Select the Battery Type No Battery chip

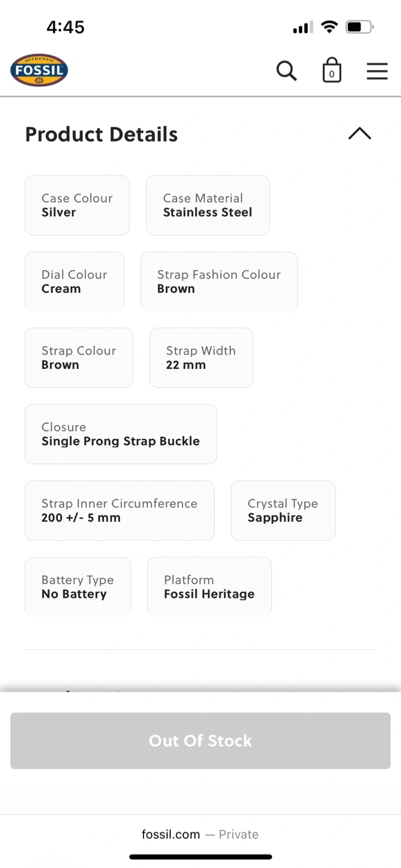tap(78, 587)
